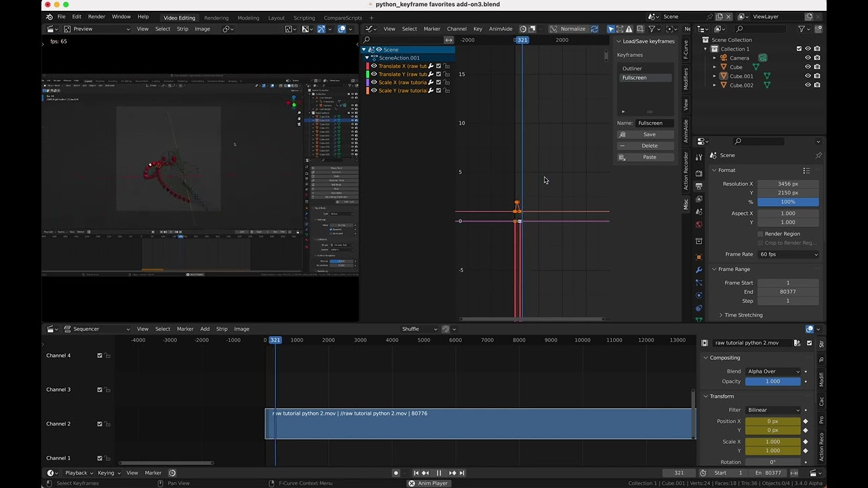The height and width of the screenshot is (488, 868).
Task: Open the Blend dropdown showing Alpha Over
Action: click(x=772, y=371)
